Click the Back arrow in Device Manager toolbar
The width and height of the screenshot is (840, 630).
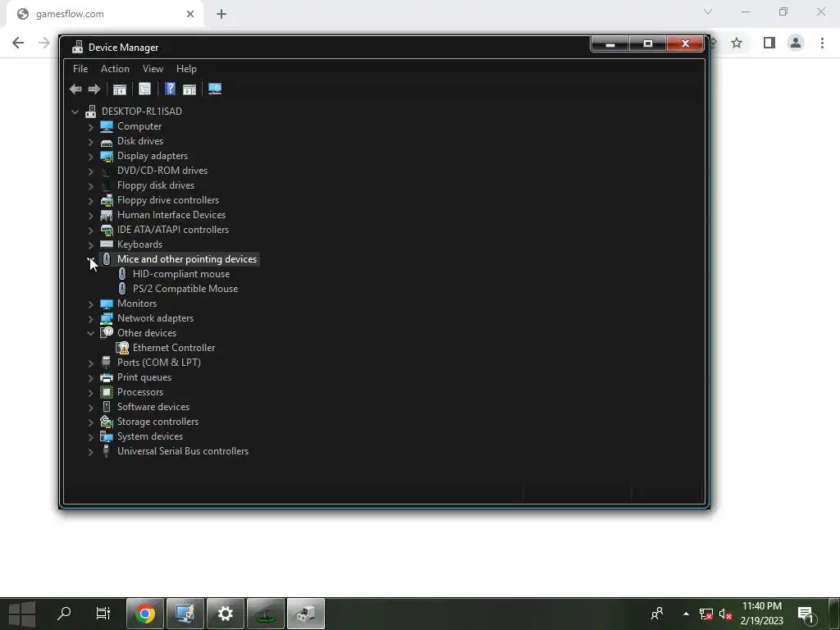75,89
